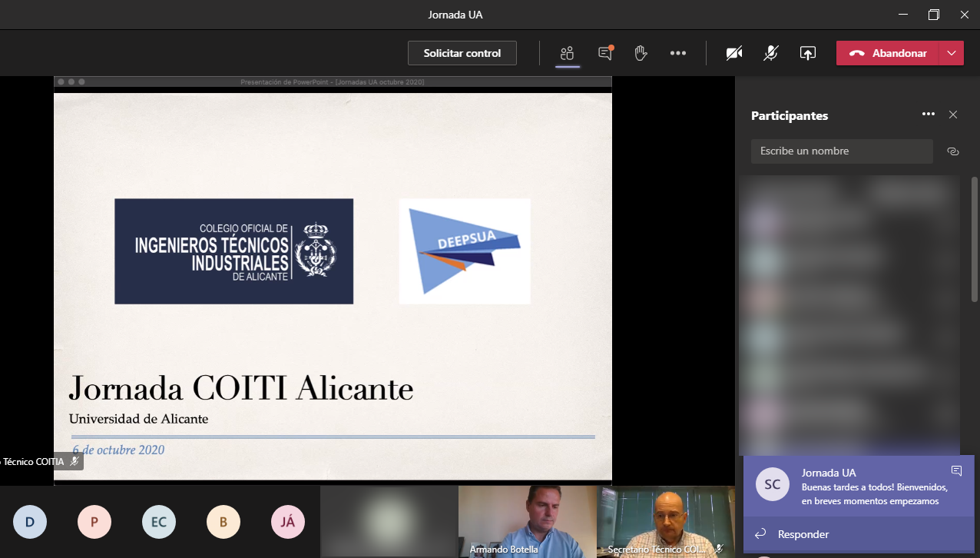
Task: Click the Jornada UA notification title
Action: click(x=829, y=473)
